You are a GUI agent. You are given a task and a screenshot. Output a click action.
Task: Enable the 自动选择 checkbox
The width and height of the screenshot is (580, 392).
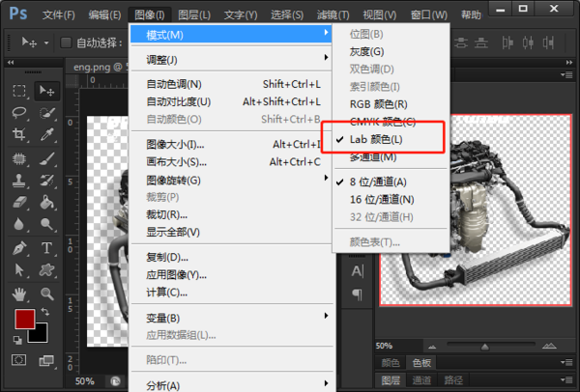(66, 42)
